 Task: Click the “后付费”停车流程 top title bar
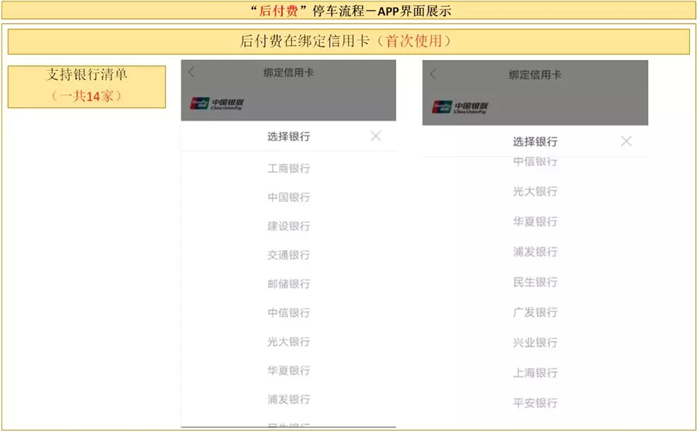(349, 10)
